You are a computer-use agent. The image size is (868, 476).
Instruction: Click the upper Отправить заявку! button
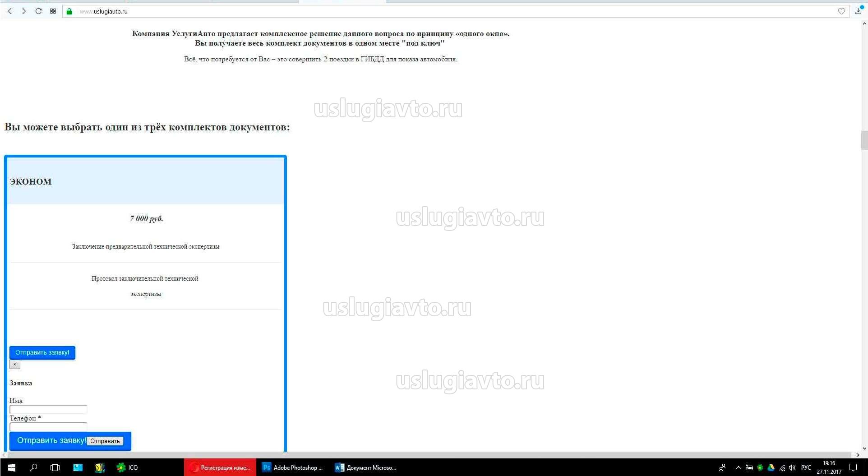(42, 352)
